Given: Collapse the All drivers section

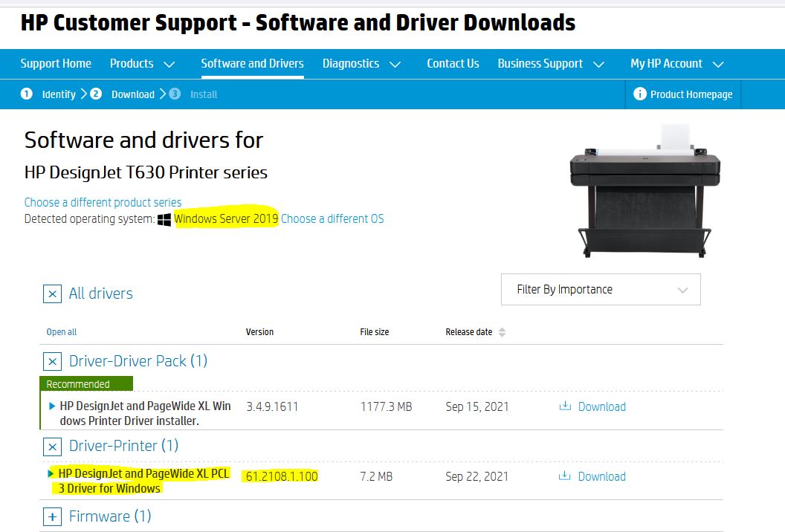Looking at the screenshot, I should pos(52,293).
